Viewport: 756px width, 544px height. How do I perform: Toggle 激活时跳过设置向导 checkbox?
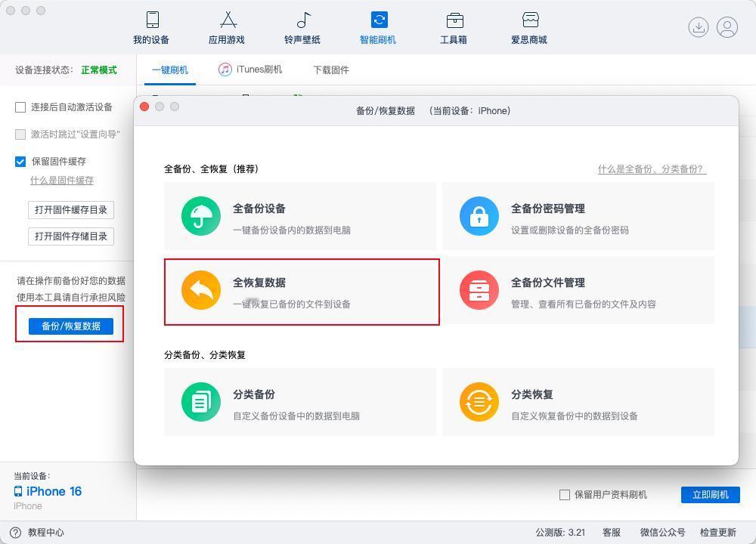point(20,134)
